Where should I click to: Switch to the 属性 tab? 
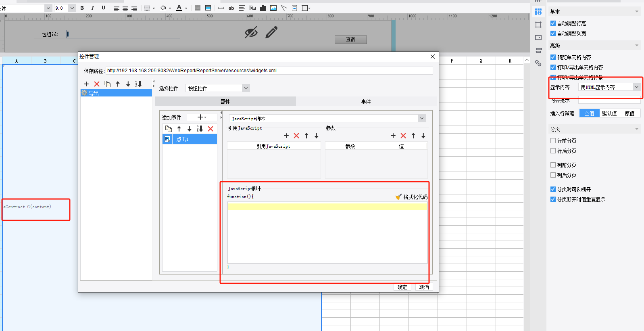225,102
